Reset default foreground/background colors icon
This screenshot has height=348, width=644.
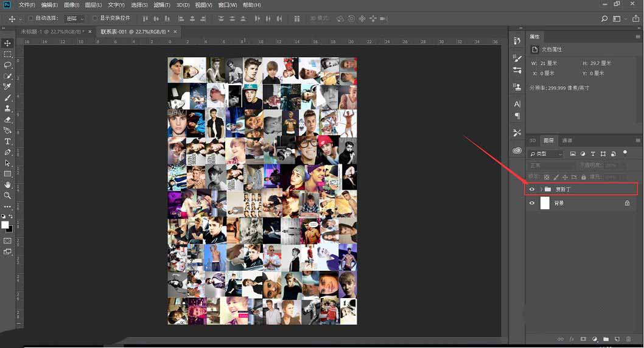tap(3, 216)
